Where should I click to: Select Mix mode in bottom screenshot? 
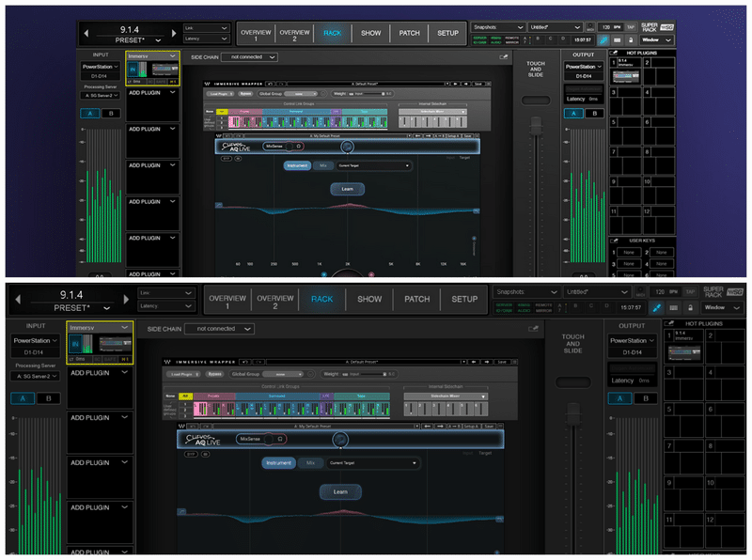(x=310, y=462)
